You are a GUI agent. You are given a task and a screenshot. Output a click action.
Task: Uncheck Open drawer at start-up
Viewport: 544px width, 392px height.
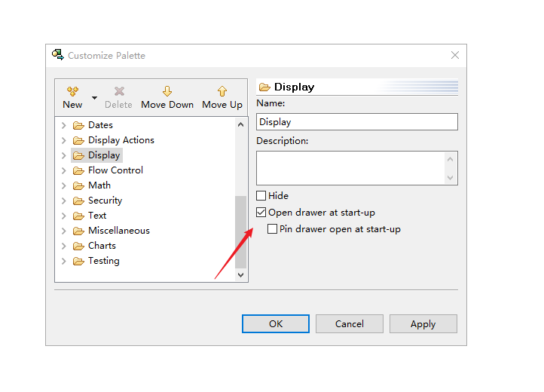pyautogui.click(x=261, y=213)
